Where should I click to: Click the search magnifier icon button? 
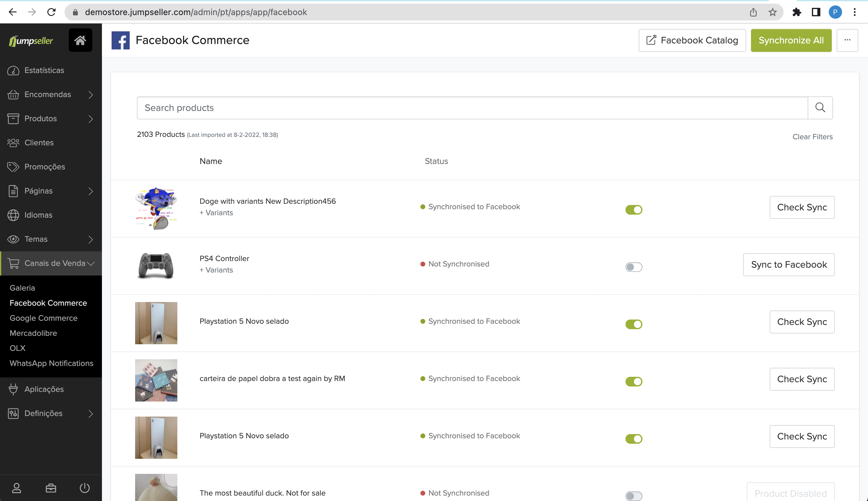pos(820,108)
